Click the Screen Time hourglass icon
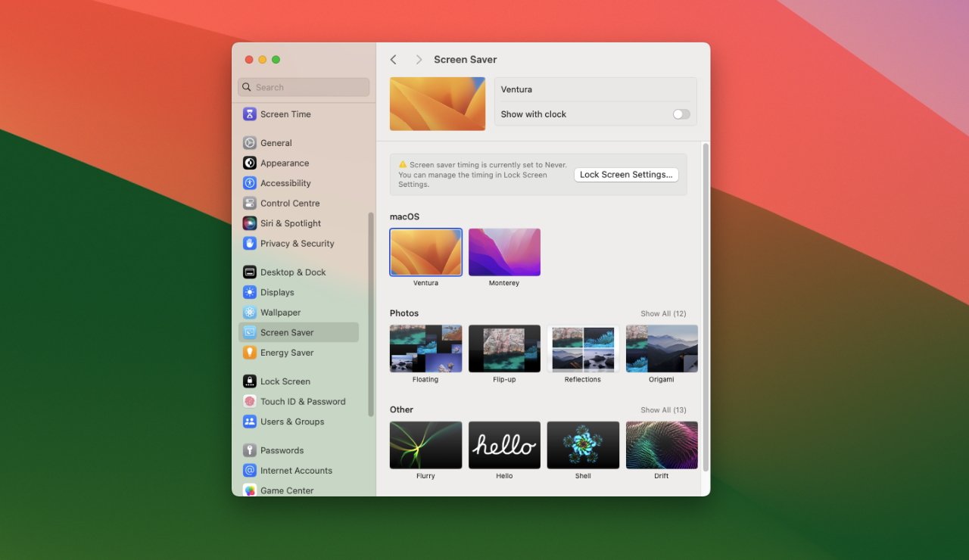The width and height of the screenshot is (969, 560). pyautogui.click(x=250, y=114)
